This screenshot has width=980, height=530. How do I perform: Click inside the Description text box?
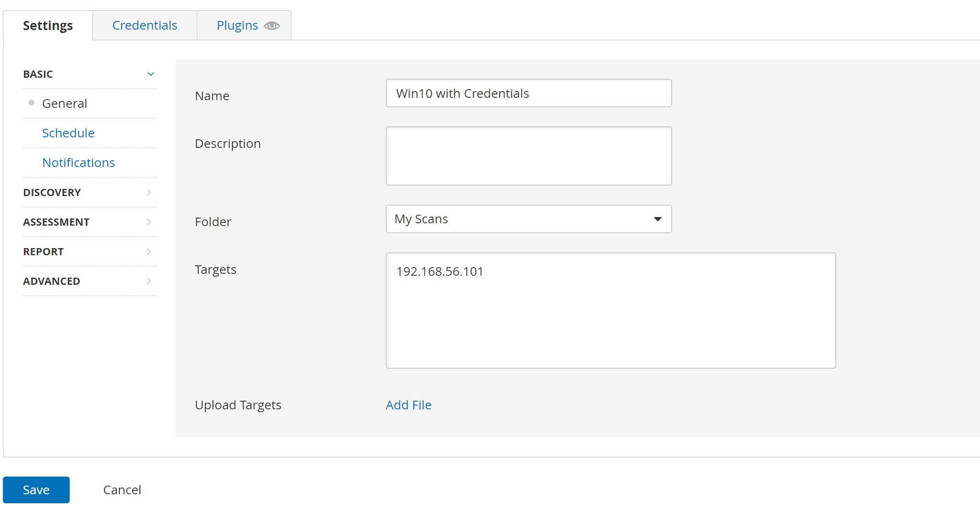tap(528, 156)
